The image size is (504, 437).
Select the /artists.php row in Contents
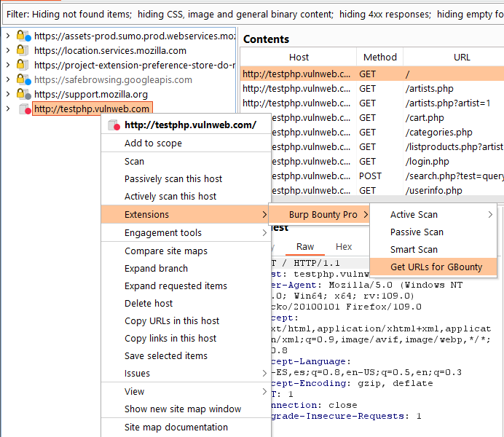click(372, 88)
